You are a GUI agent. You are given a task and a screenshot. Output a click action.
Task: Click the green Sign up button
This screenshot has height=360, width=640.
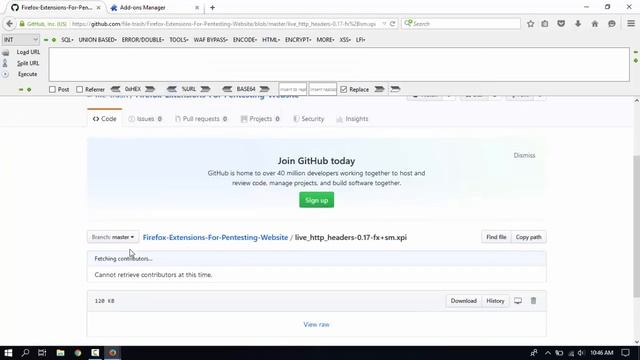[316, 200]
